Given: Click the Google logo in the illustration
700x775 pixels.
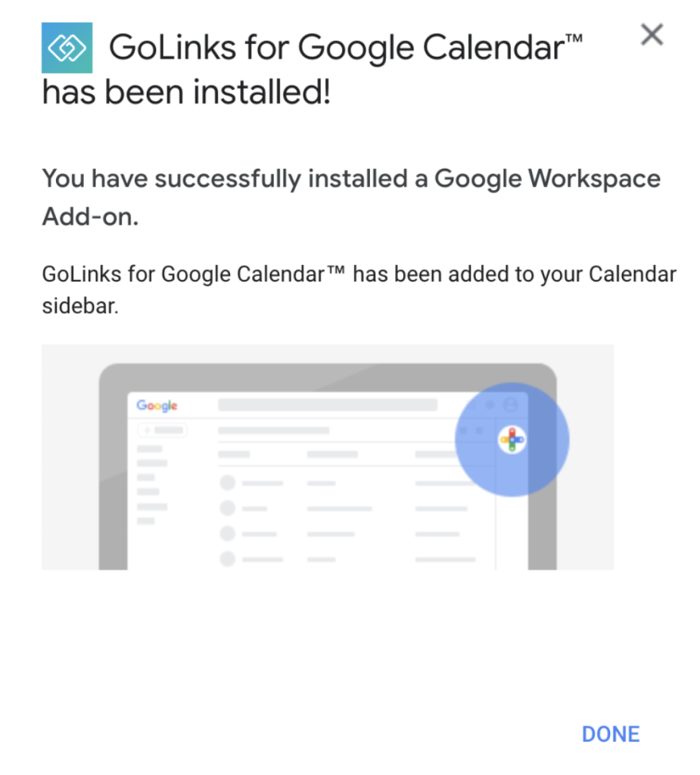Looking at the screenshot, I should [x=156, y=405].
